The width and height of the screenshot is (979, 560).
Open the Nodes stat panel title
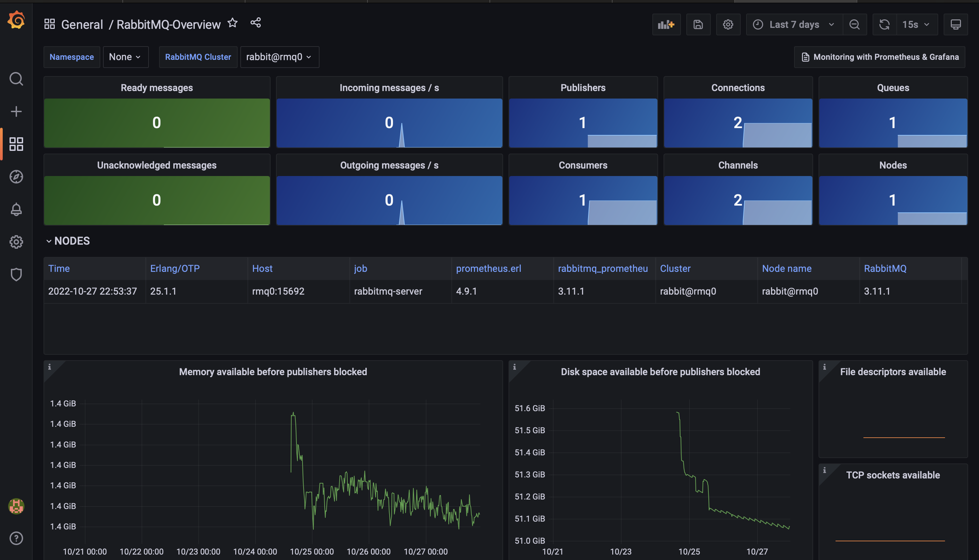(x=893, y=165)
